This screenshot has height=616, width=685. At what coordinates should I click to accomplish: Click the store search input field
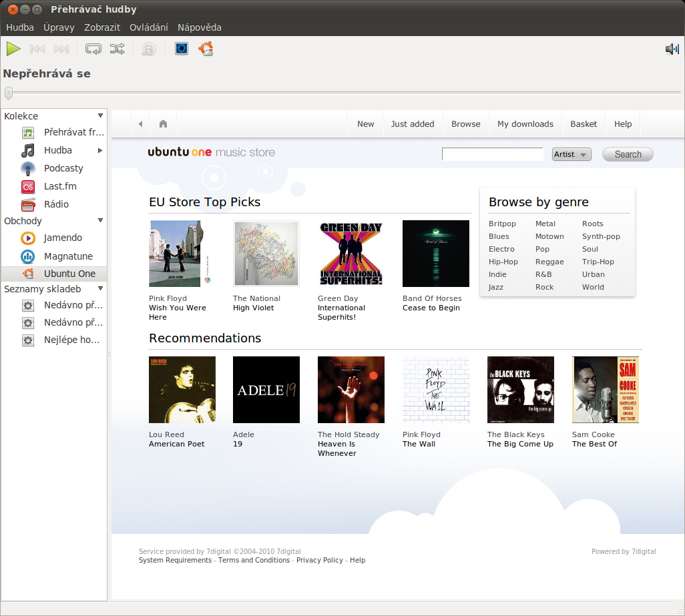click(492, 154)
